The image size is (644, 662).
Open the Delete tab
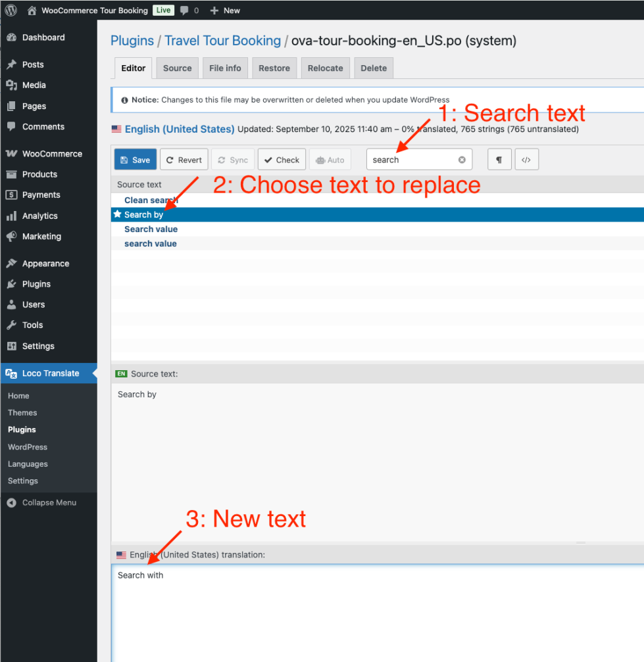pos(374,68)
